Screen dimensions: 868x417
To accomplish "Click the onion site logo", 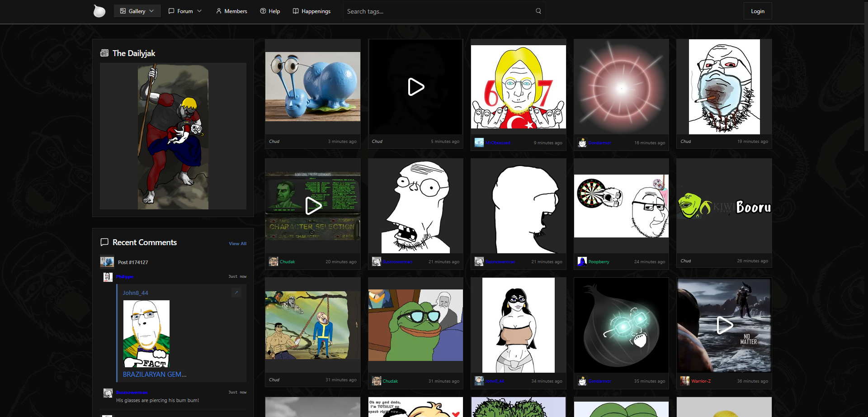I will pyautogui.click(x=99, y=11).
